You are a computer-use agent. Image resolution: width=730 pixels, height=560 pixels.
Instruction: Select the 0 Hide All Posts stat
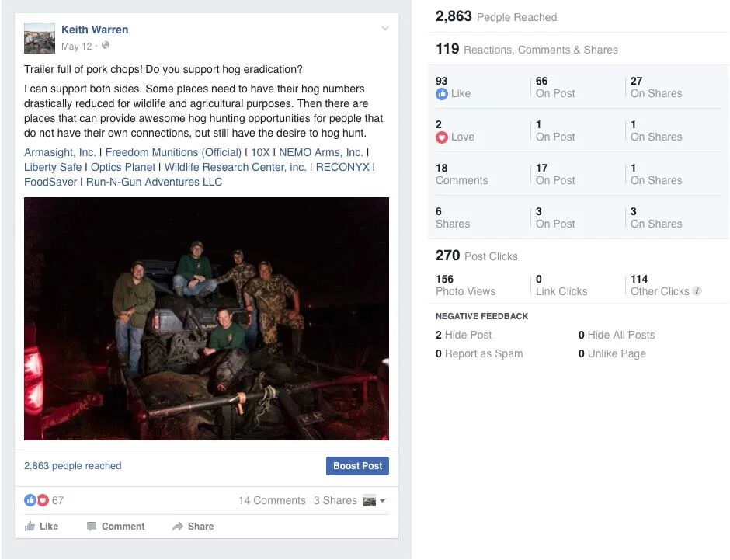click(x=617, y=336)
